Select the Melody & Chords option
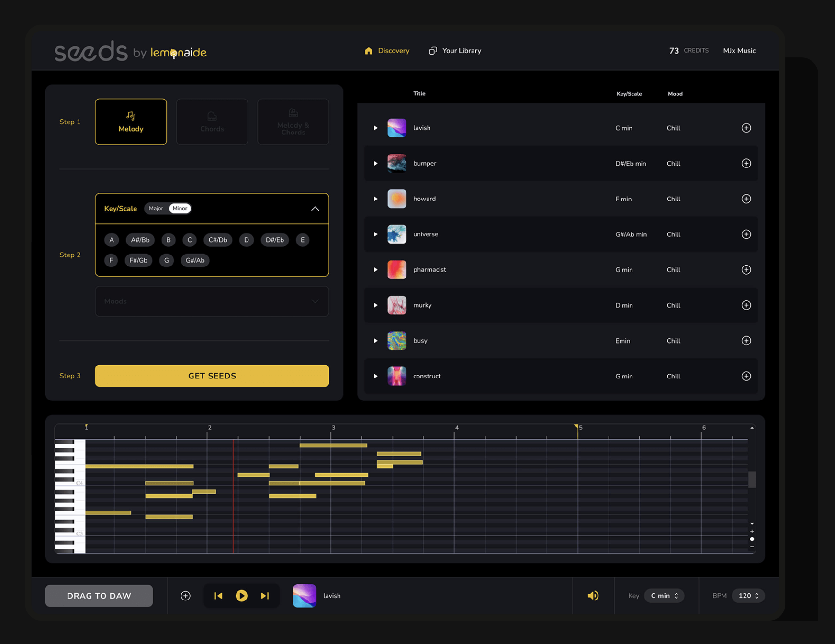The width and height of the screenshot is (835, 644). (x=293, y=122)
